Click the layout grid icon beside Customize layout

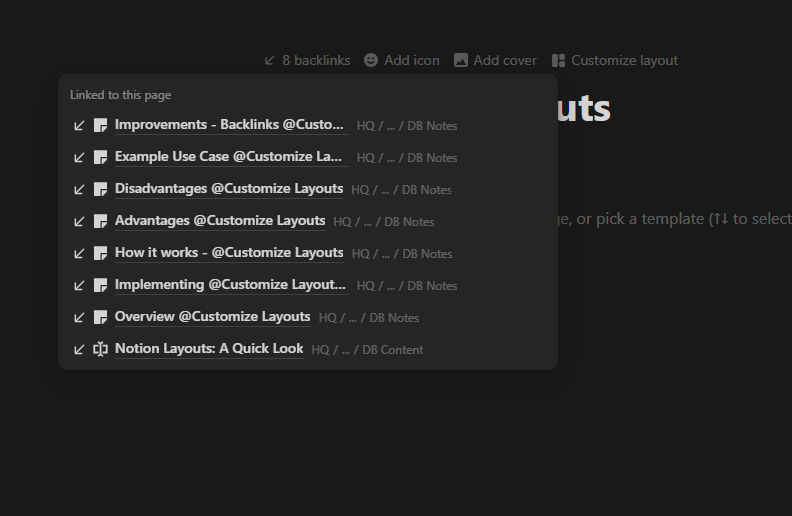[558, 61]
